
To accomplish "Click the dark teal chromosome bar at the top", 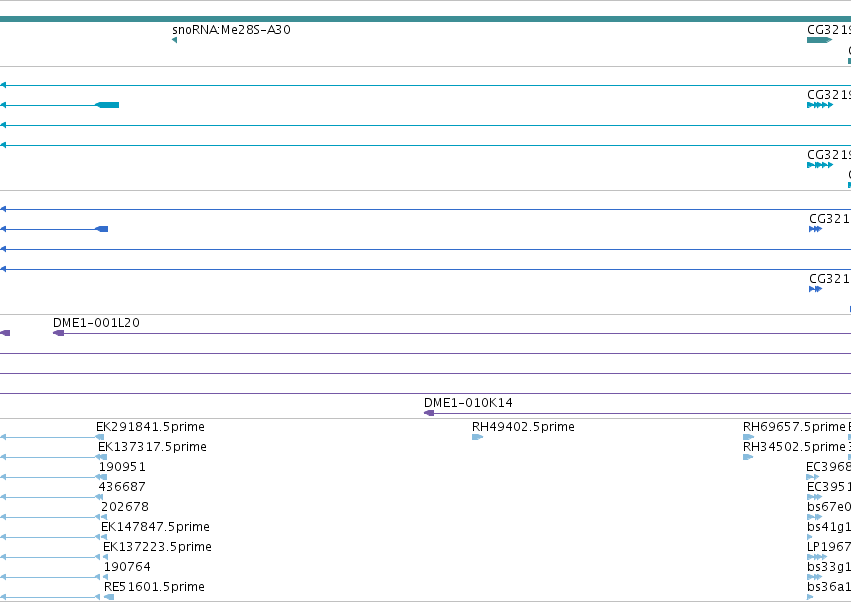I will coord(426,19).
